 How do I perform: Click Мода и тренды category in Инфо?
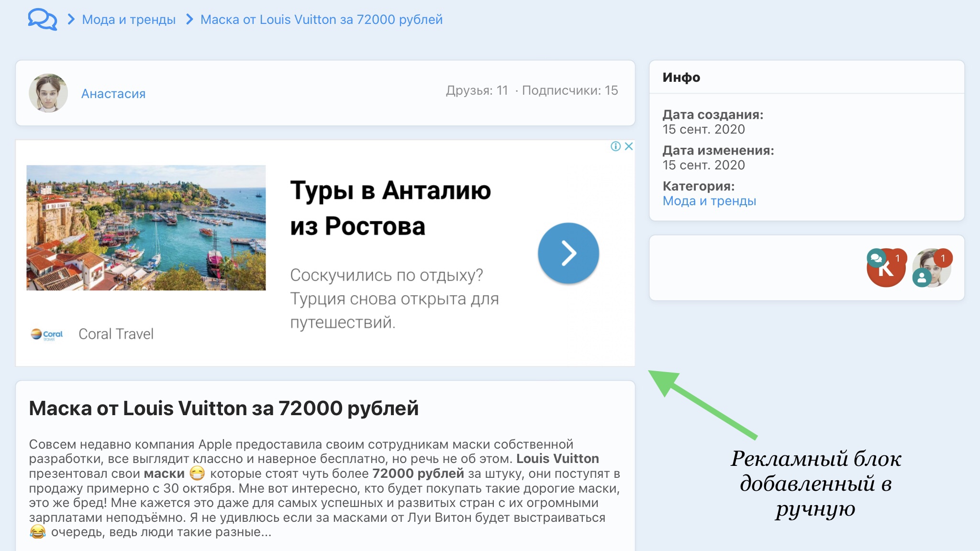coord(709,201)
